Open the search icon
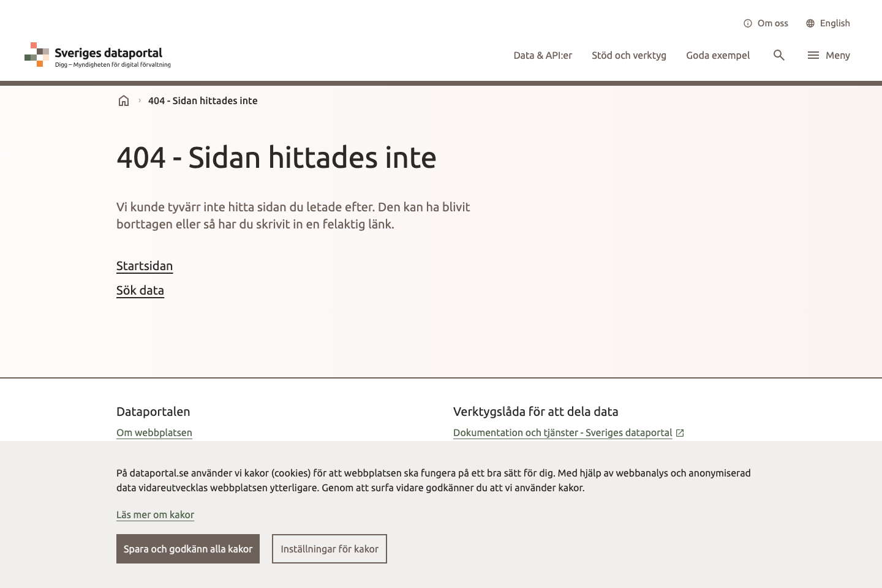882x588 pixels. pos(778,55)
